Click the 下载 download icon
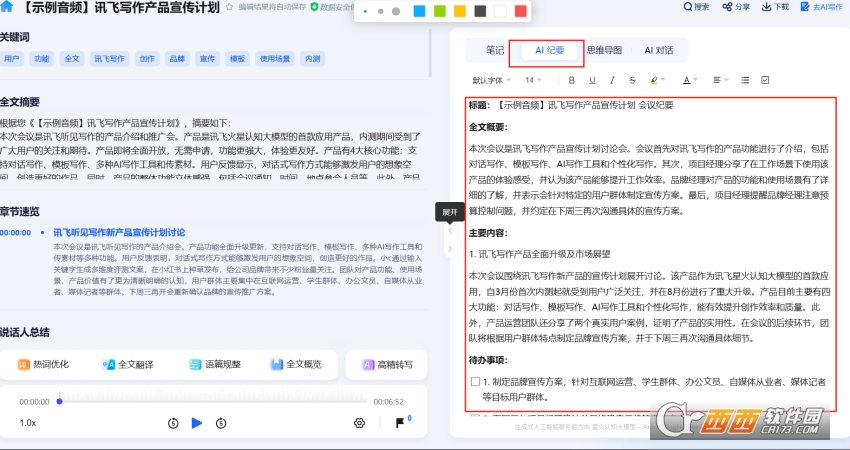 click(x=775, y=7)
